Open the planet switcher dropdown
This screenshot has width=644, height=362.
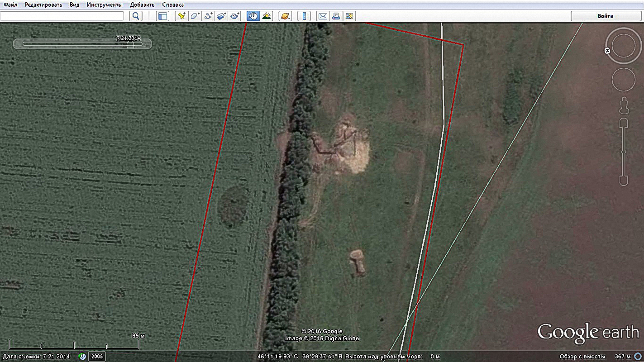pos(286,16)
